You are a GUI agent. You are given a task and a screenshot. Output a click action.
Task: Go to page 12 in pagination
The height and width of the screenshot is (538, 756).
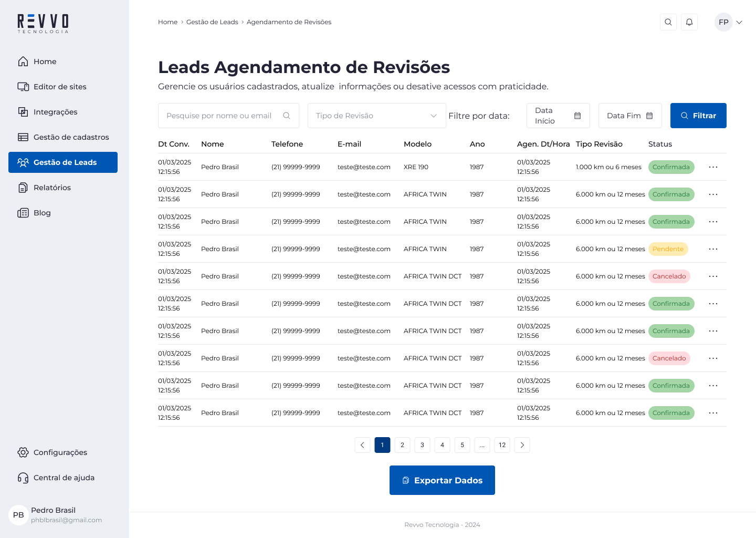502,445
